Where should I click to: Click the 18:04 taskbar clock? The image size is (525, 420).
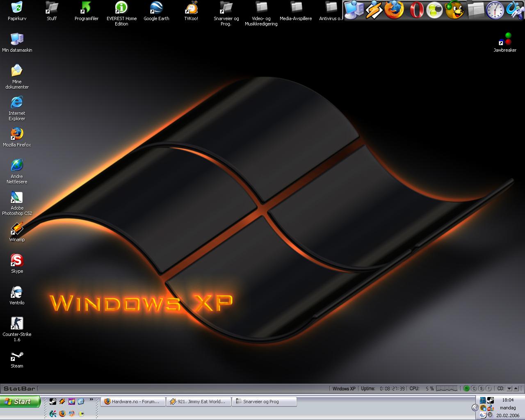(x=508, y=400)
